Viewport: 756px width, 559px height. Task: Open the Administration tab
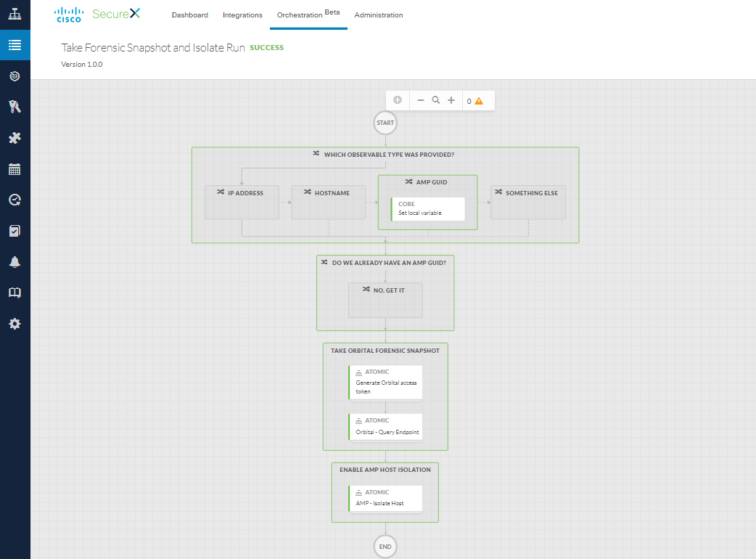point(379,15)
